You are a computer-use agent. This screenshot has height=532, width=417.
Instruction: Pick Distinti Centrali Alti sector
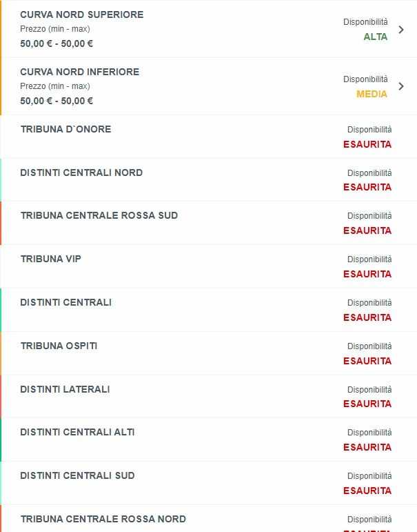click(78, 432)
